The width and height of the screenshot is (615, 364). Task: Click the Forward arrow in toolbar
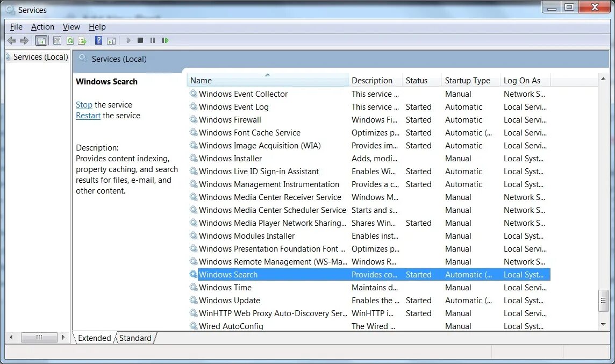pos(24,40)
